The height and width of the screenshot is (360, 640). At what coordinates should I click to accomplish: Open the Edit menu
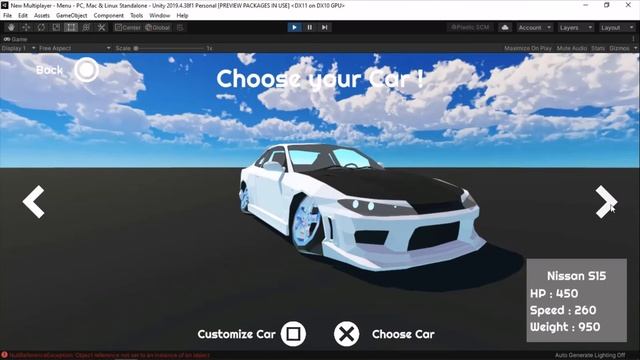(x=23, y=16)
